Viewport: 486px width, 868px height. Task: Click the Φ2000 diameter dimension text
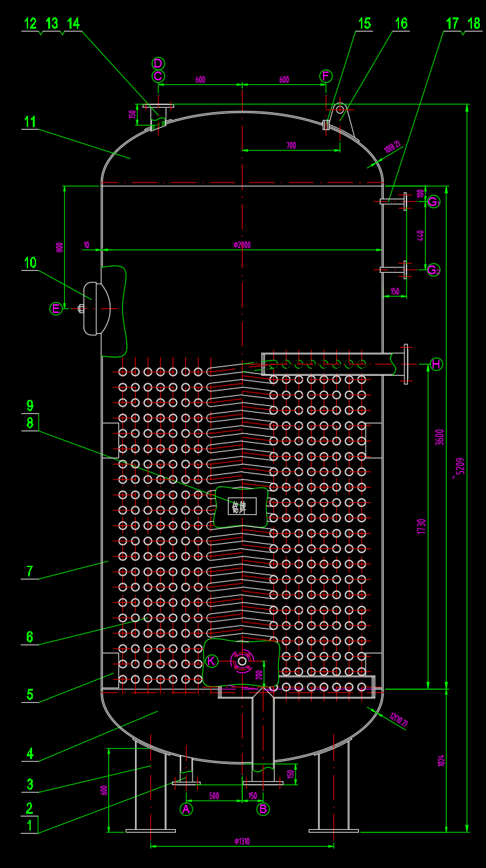point(241,245)
